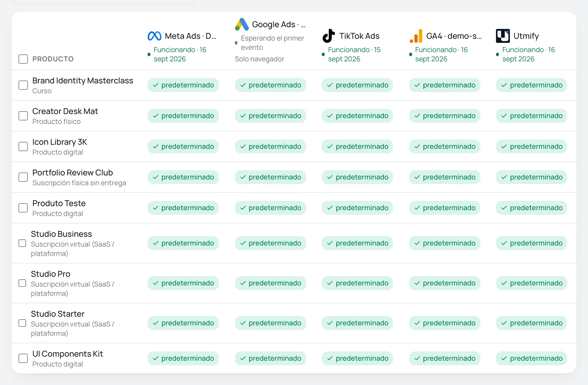This screenshot has width=588, height=385.
Task: Click Utmify predeterminado for Brand Identity Masterclass
Action: [x=532, y=85]
